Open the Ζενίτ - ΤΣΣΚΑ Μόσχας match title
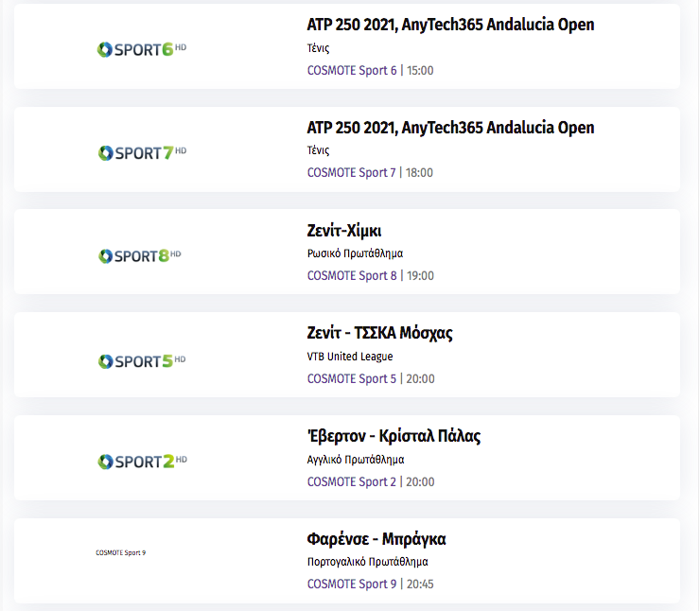Viewport: 700px width, 611px height. tap(380, 333)
